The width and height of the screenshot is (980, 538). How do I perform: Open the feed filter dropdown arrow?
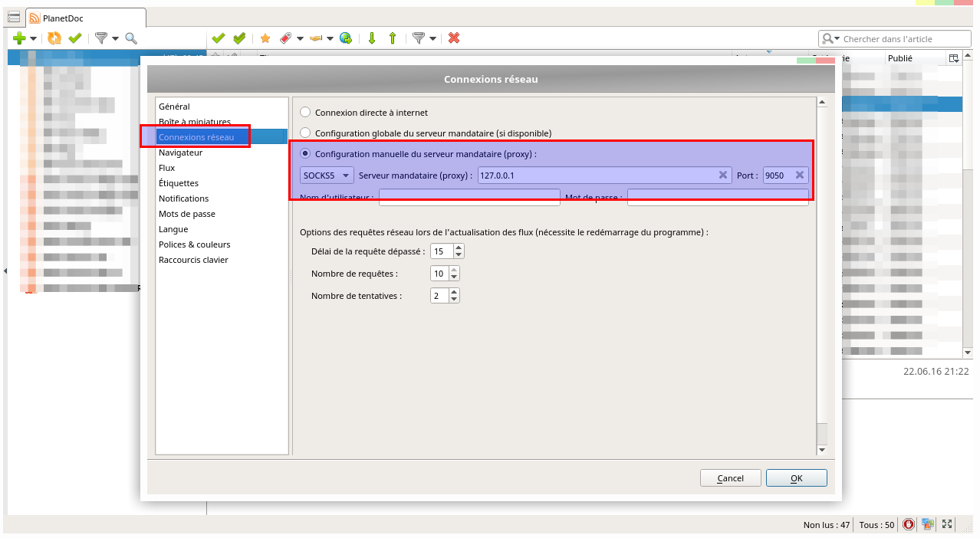[x=115, y=38]
